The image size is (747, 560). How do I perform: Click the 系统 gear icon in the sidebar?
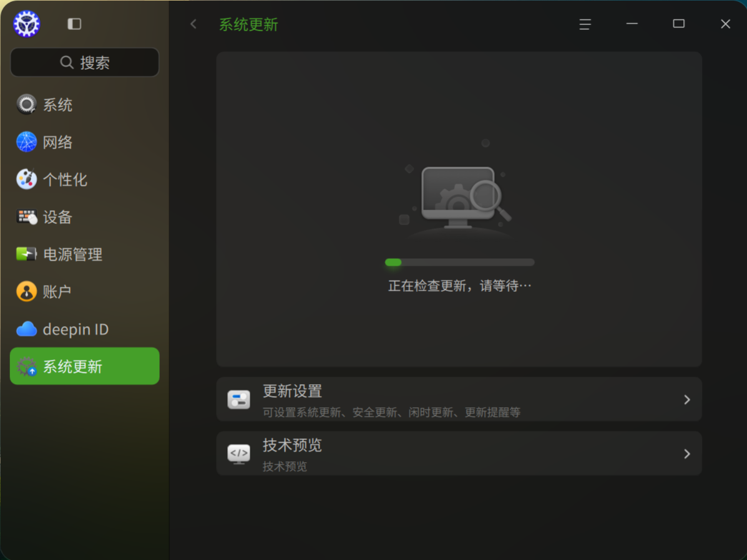[x=27, y=104]
